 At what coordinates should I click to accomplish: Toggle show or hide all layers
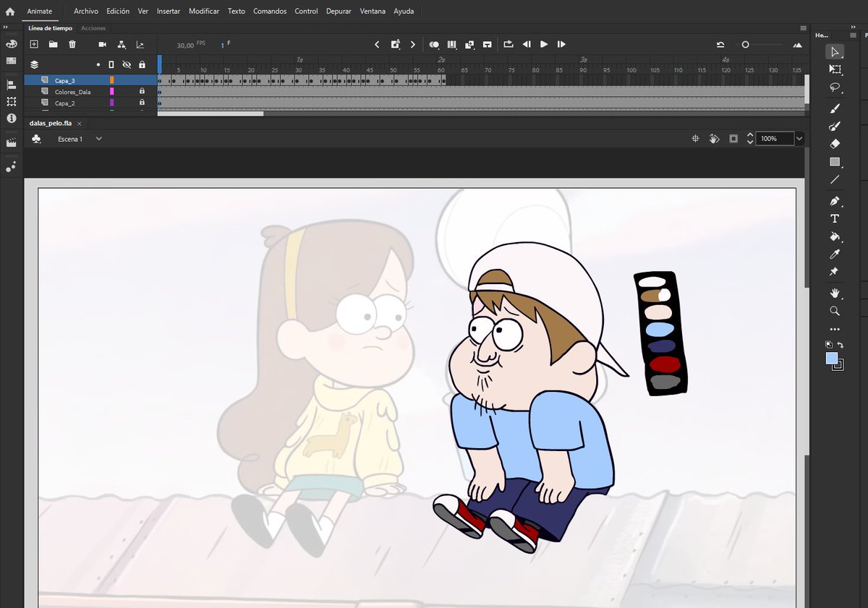point(127,64)
